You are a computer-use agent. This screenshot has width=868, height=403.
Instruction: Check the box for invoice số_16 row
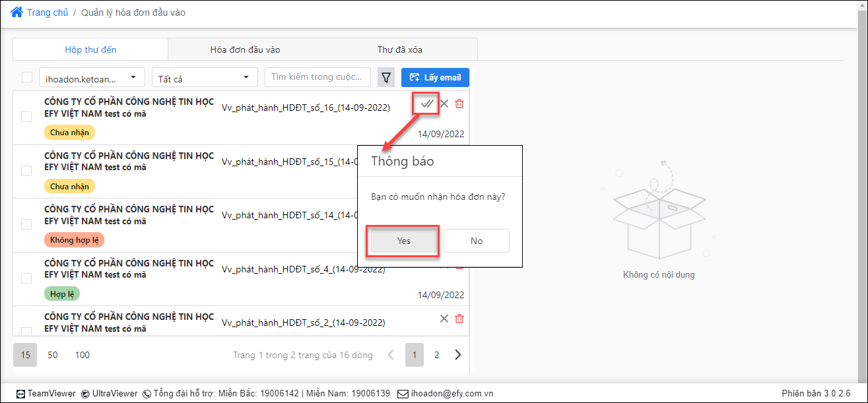(x=26, y=117)
